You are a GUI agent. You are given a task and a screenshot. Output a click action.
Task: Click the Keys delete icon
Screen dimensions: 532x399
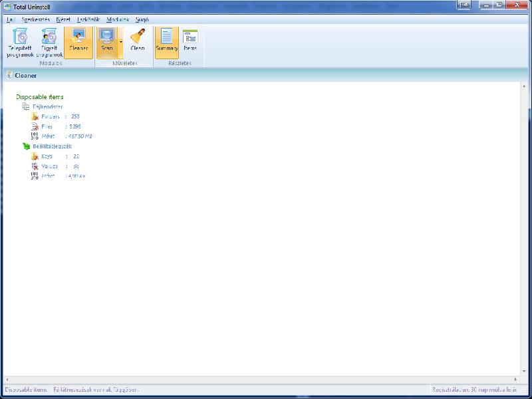point(35,156)
